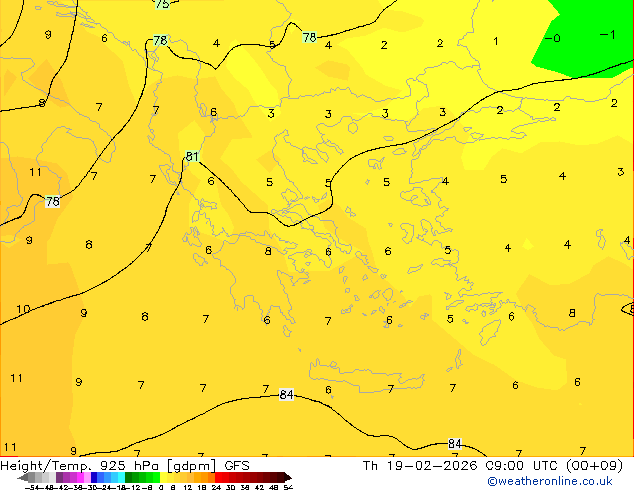634x490 pixels.
Task: Click the temperature value 10
Action: [x=23, y=309]
